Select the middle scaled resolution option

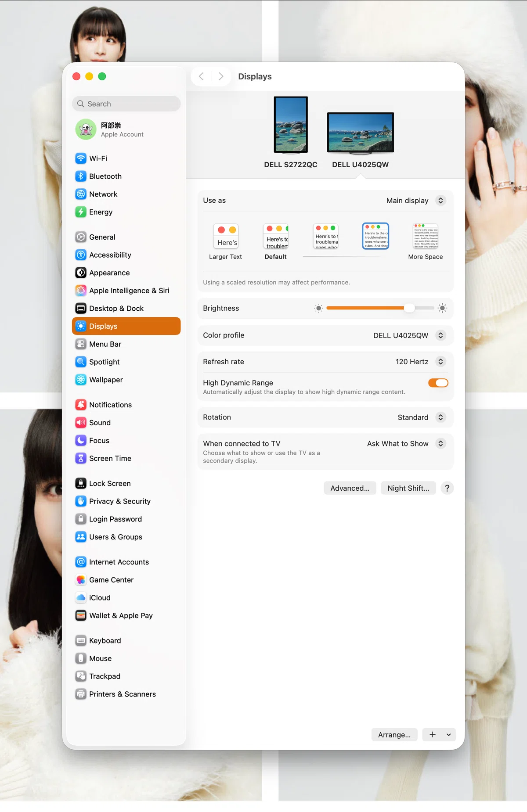click(x=326, y=236)
